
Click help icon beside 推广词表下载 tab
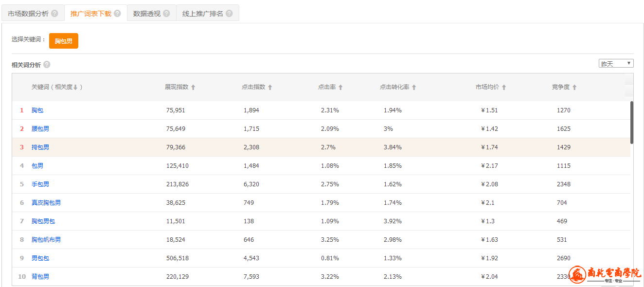117,14
